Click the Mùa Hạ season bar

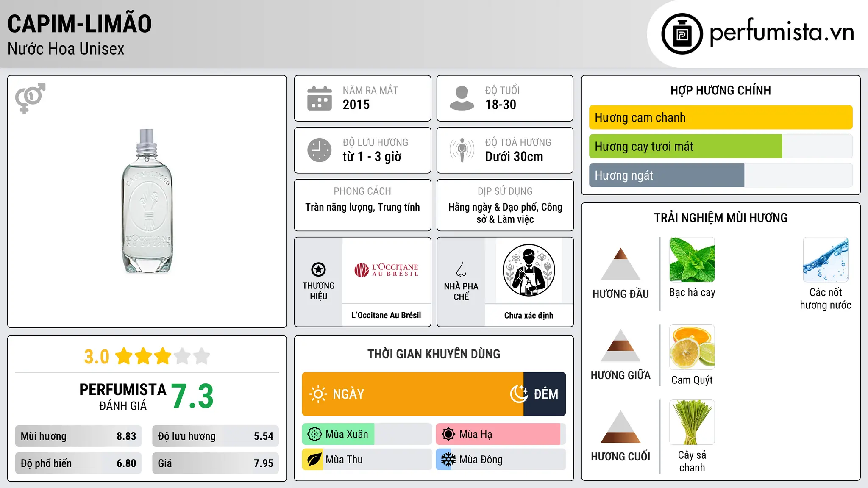(x=501, y=434)
